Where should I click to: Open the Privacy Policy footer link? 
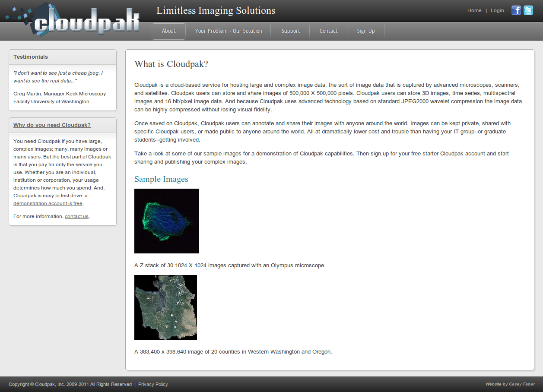[x=153, y=384]
